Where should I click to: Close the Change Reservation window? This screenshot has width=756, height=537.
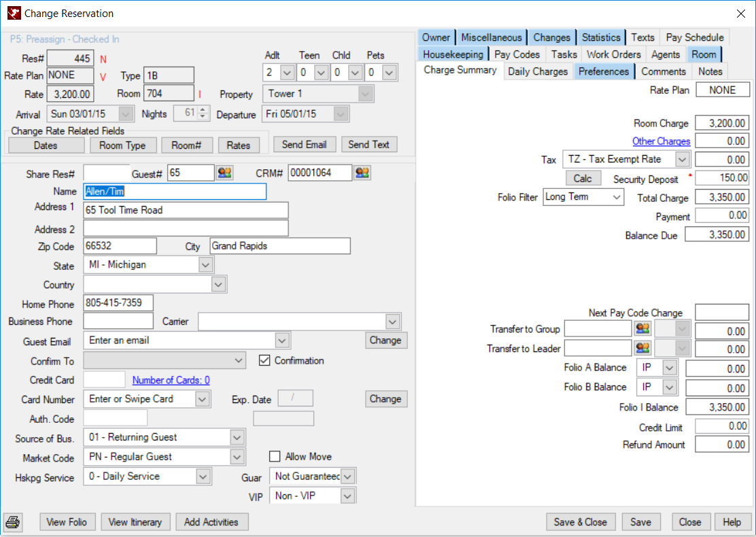tap(741, 14)
